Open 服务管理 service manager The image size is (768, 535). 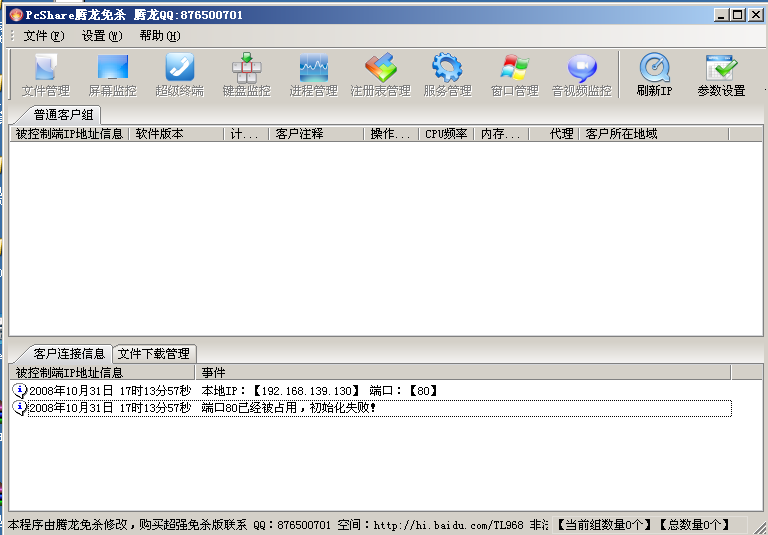pyautogui.click(x=447, y=75)
